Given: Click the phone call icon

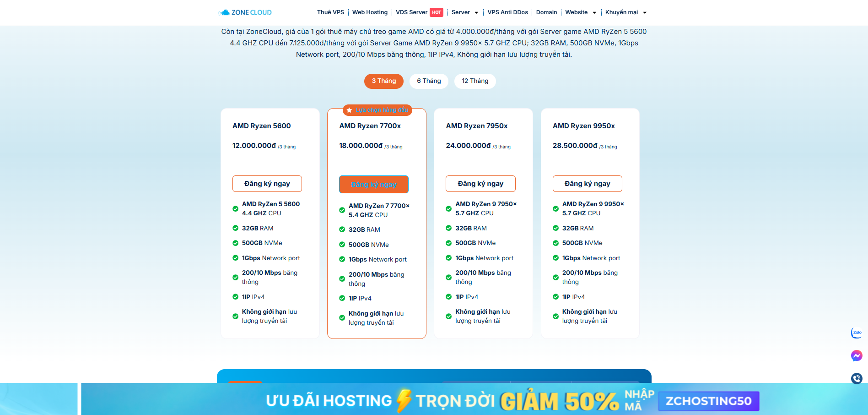Looking at the screenshot, I should click(856, 378).
